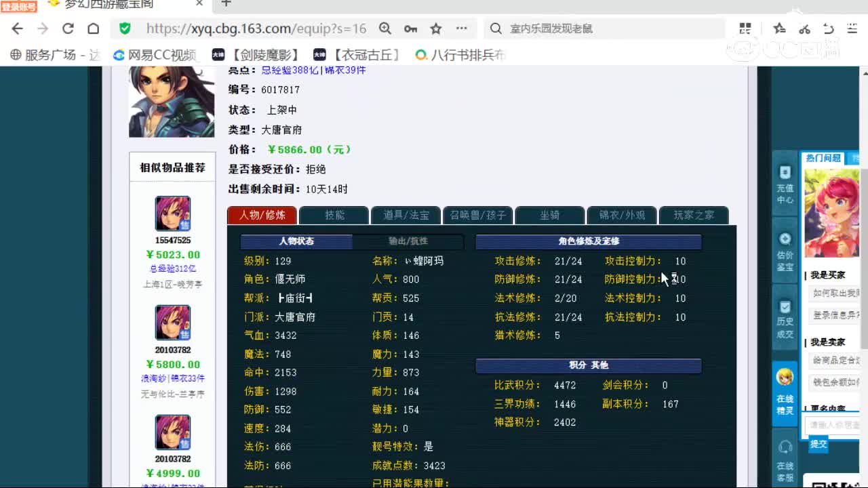Image resolution: width=868 pixels, height=488 pixels.
Task: Open the browser home page
Action: coord(94,28)
